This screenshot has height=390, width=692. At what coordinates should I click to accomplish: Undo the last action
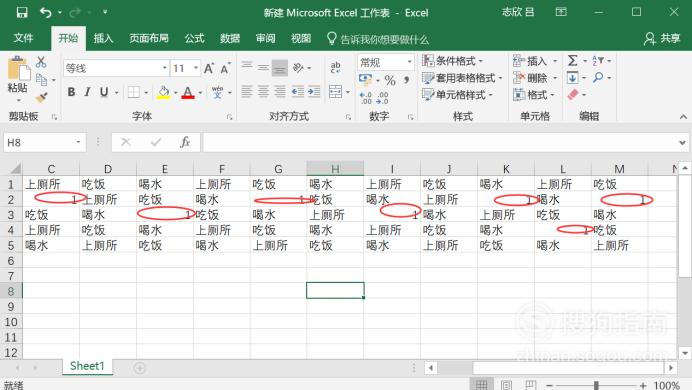tap(45, 12)
